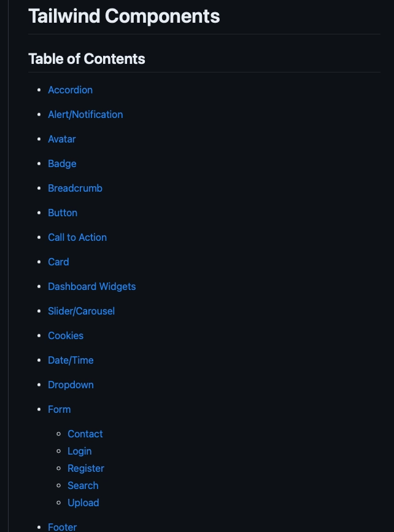Open the Form section link
This screenshot has height=532, width=394.
pos(59,409)
